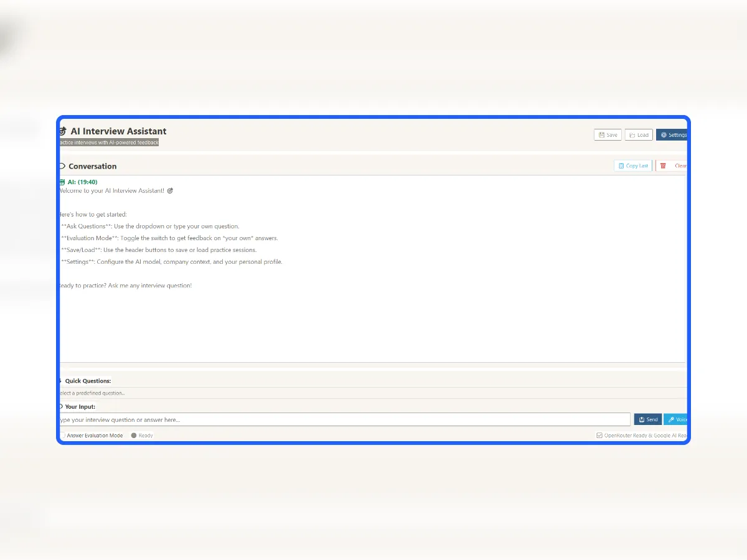The height and width of the screenshot is (560, 747).
Task: Click the clipboard icon in Copy Last
Action: tap(621, 166)
